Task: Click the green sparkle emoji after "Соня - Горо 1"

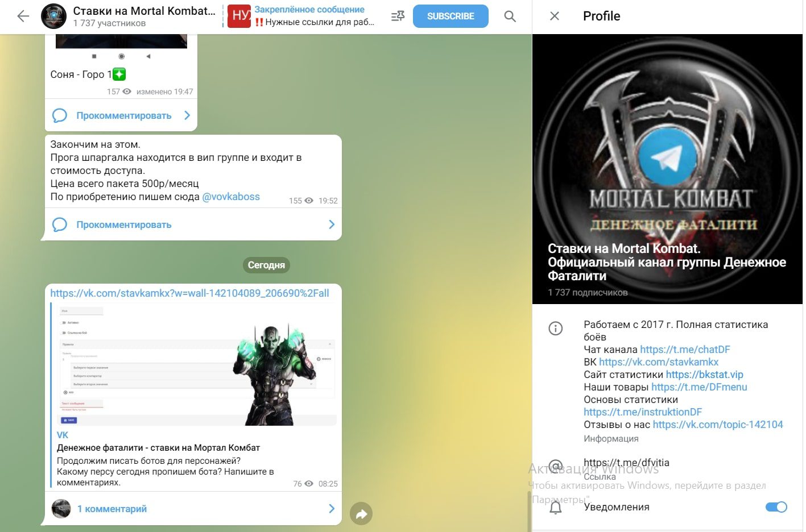Action: (119, 74)
